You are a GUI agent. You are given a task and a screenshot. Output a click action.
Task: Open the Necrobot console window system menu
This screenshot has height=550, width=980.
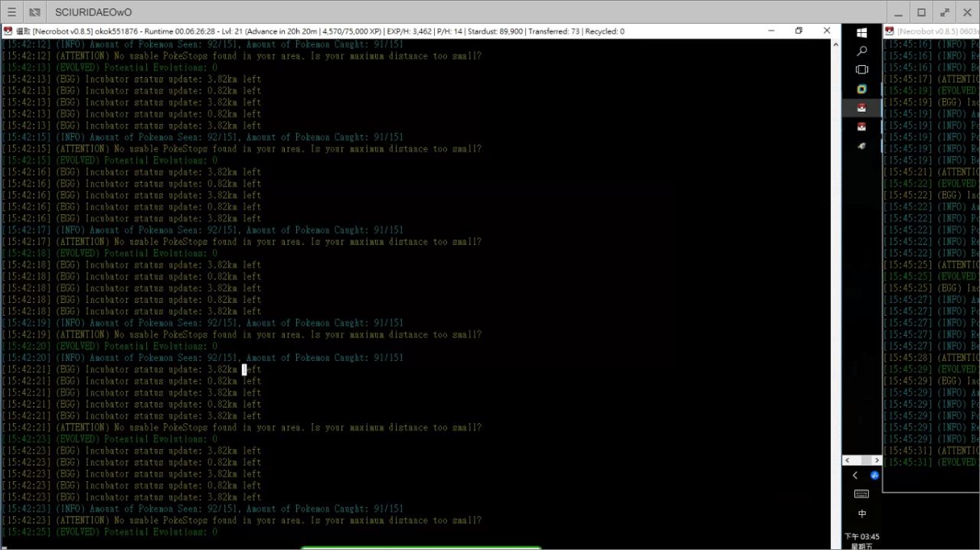[x=8, y=31]
